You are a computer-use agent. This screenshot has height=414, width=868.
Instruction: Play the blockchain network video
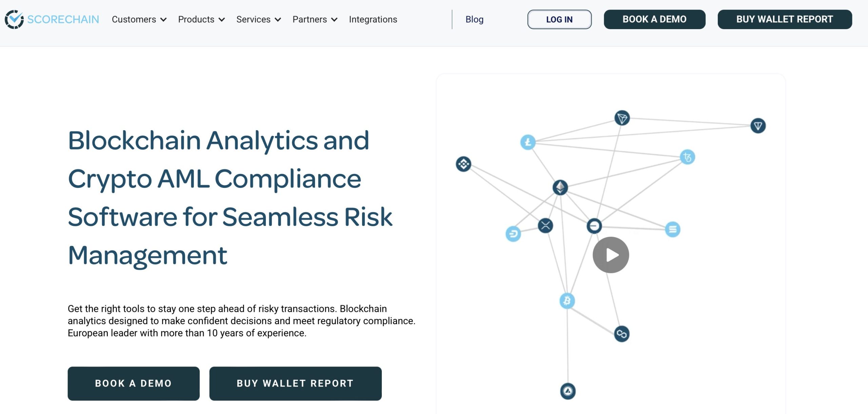611,255
